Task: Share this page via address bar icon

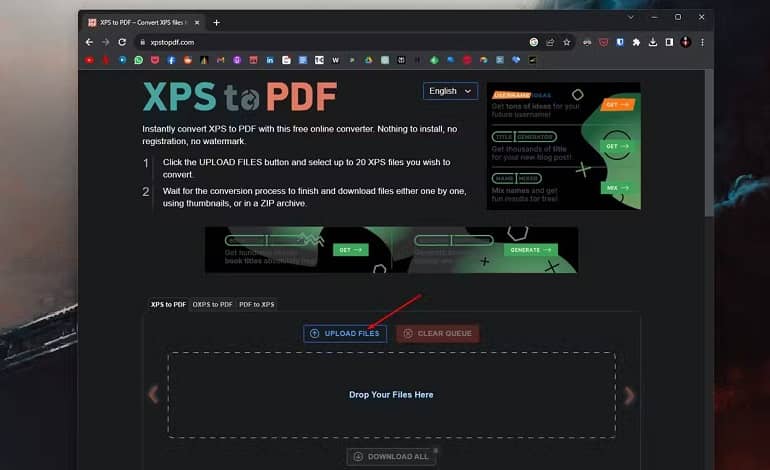Action: [x=550, y=42]
